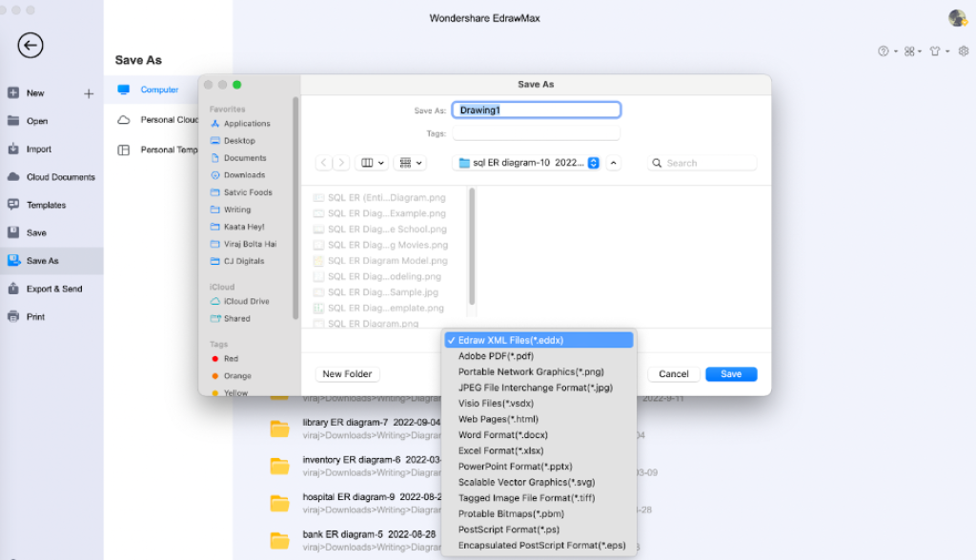The image size is (976, 560).
Task: Click the Save button in dialog
Action: coord(731,374)
